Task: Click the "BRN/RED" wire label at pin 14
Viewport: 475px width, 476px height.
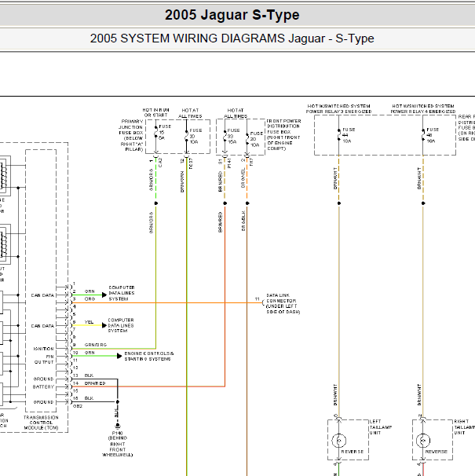Action: pos(95,383)
